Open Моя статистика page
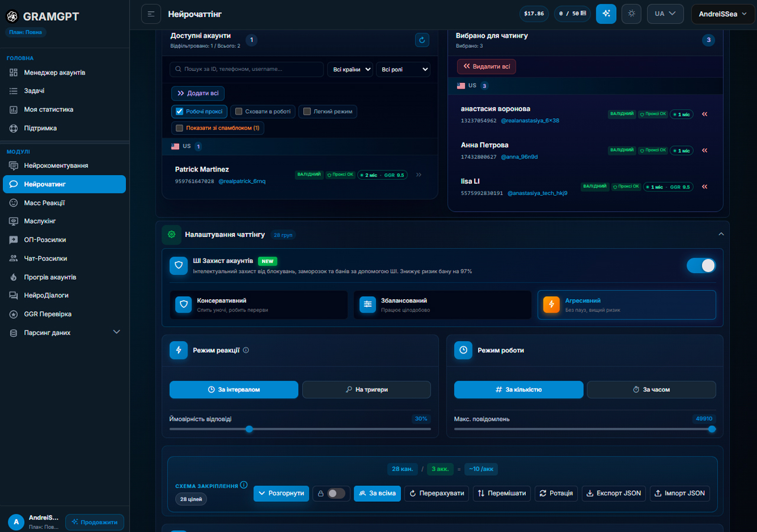This screenshot has width=757, height=532. click(64, 109)
